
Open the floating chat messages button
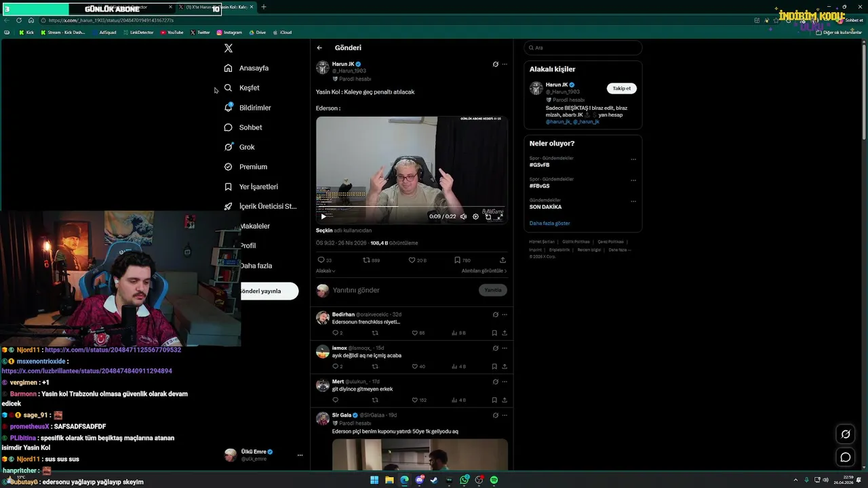846,457
